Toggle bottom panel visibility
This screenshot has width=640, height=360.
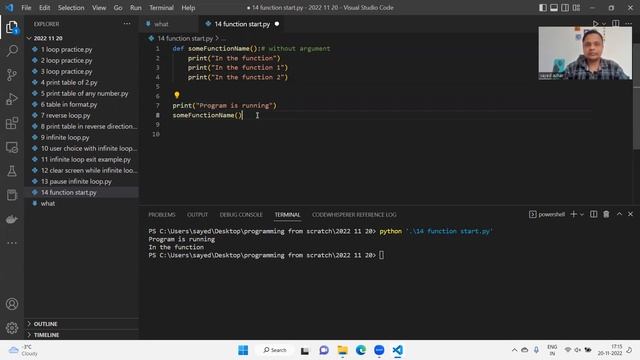pyautogui.click(x=554, y=8)
